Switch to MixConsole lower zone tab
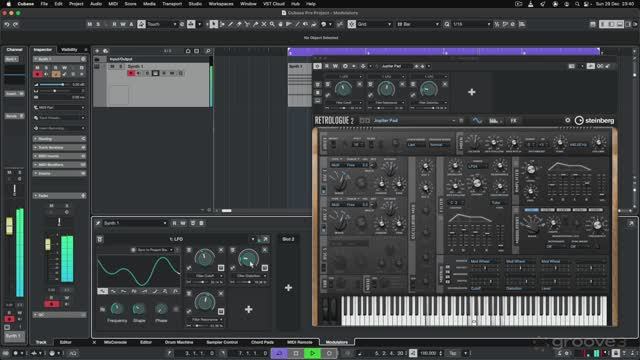Screen dimensions: 640x360 point(116,342)
